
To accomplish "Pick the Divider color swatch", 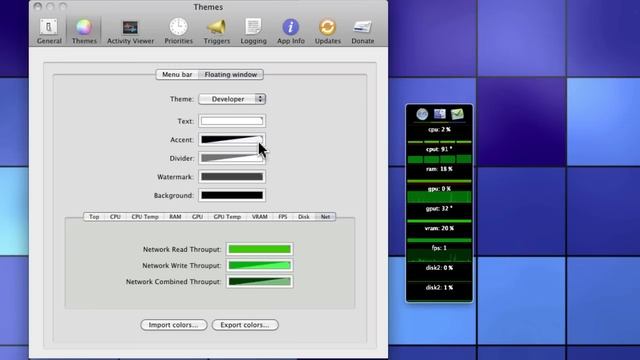I will pos(232,158).
